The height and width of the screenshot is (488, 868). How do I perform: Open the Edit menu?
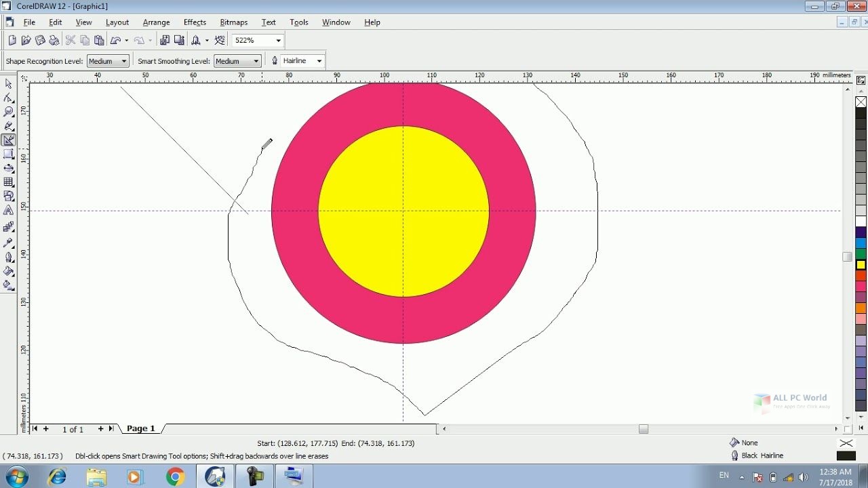[55, 22]
